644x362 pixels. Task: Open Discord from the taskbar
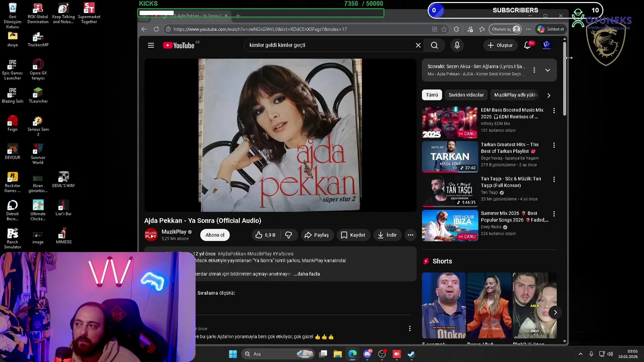[367, 354]
